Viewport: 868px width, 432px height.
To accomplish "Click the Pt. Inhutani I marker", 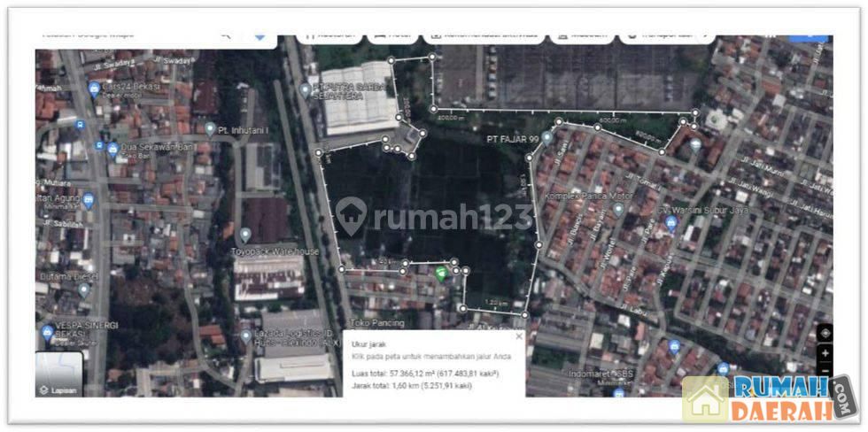I will point(210,129).
